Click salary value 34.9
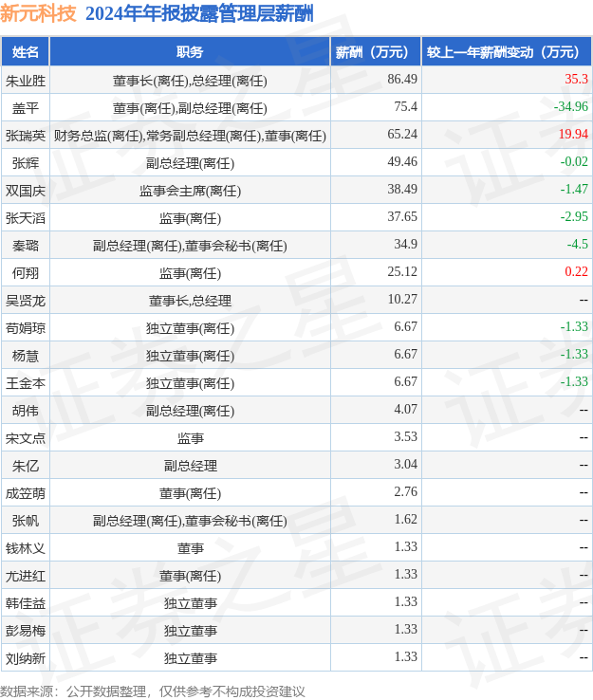This screenshot has width=593, height=700. click(x=405, y=244)
